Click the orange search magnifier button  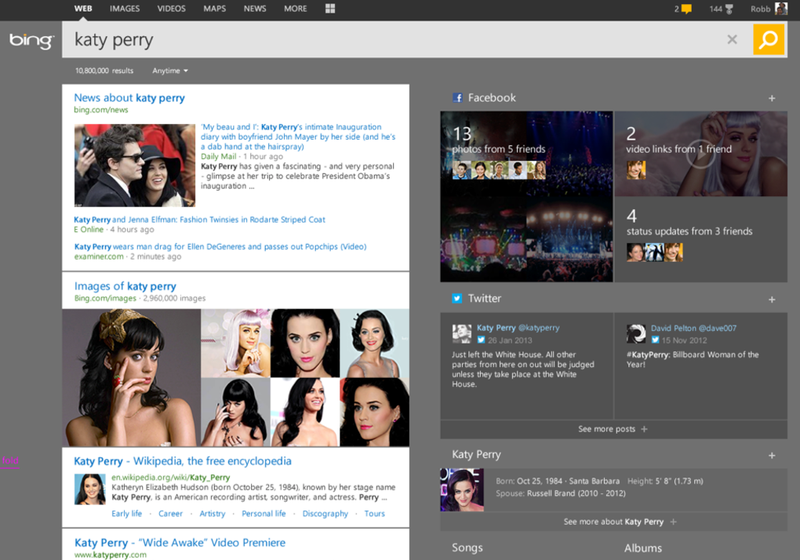tap(768, 39)
